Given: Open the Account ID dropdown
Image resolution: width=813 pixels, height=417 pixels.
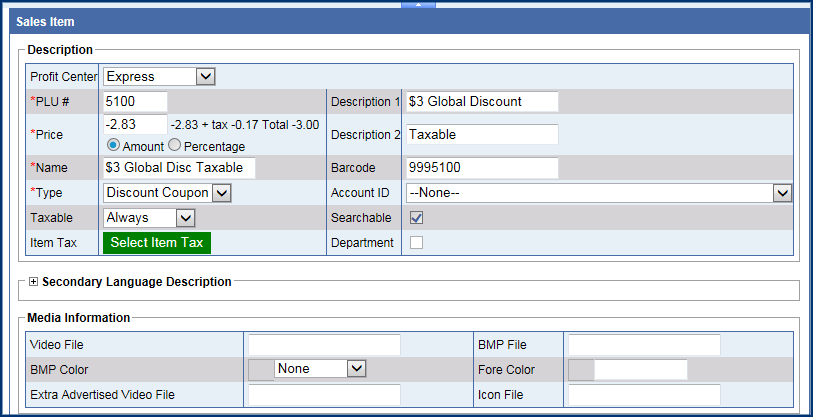Looking at the screenshot, I should (x=782, y=193).
